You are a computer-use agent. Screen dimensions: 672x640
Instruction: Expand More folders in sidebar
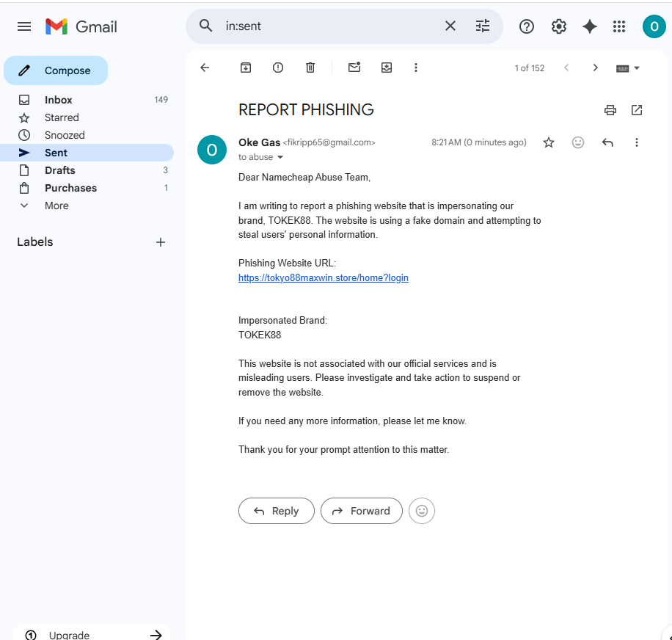pyautogui.click(x=88, y=206)
